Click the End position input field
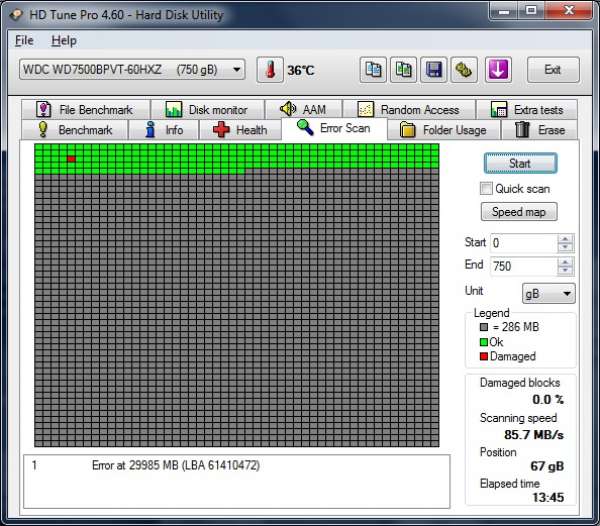The image size is (600, 526). pos(523,266)
